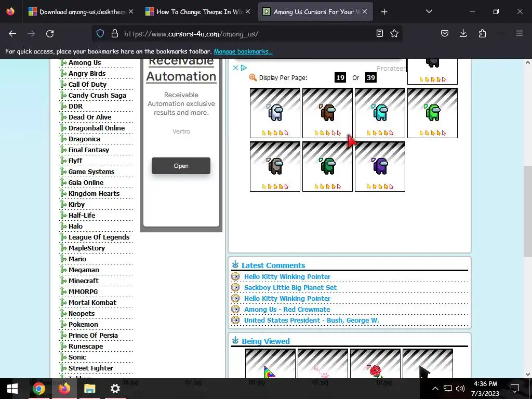Image resolution: width=532 pixels, height=399 pixels.
Task: Open United States President Bush comment link
Action: point(312,320)
